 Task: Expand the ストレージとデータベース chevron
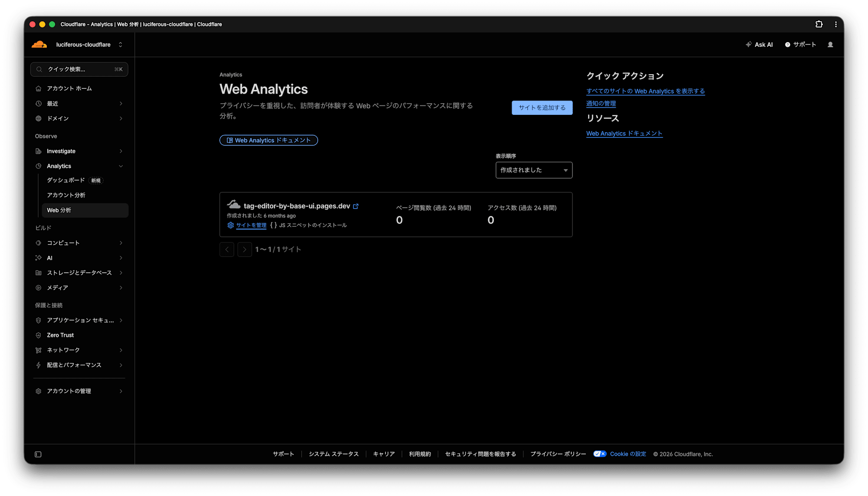pos(121,273)
